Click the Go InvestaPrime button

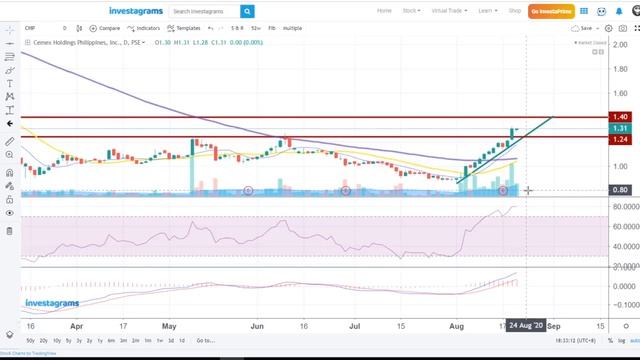point(551,11)
